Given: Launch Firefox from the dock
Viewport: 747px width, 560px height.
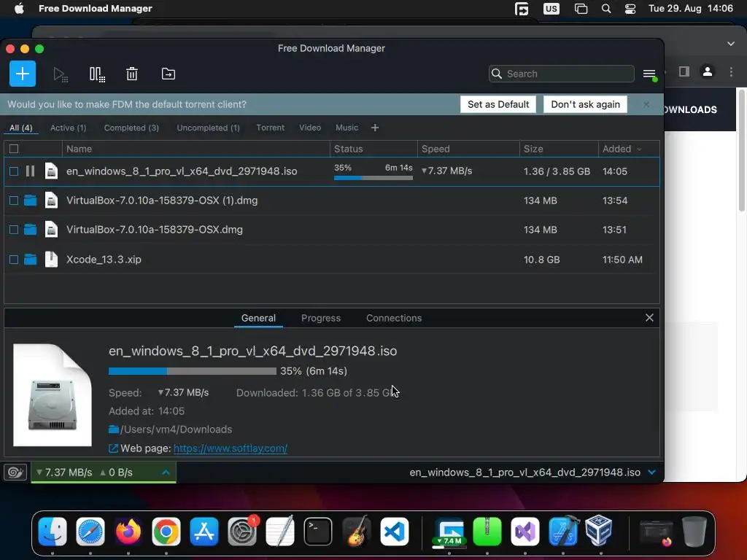Looking at the screenshot, I should point(128,532).
